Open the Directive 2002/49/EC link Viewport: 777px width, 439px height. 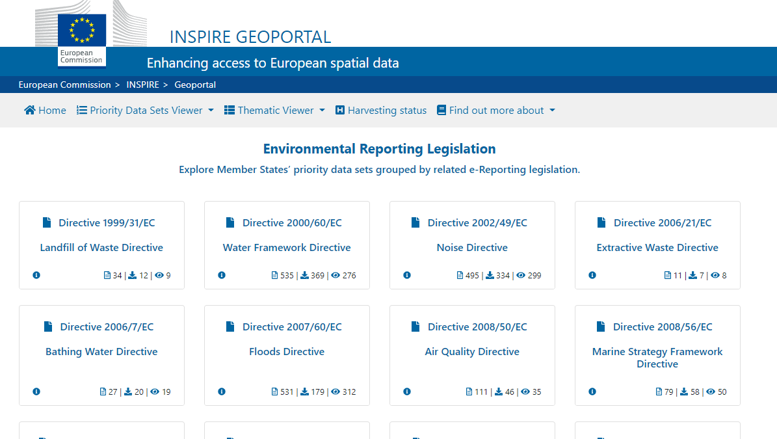pos(476,223)
